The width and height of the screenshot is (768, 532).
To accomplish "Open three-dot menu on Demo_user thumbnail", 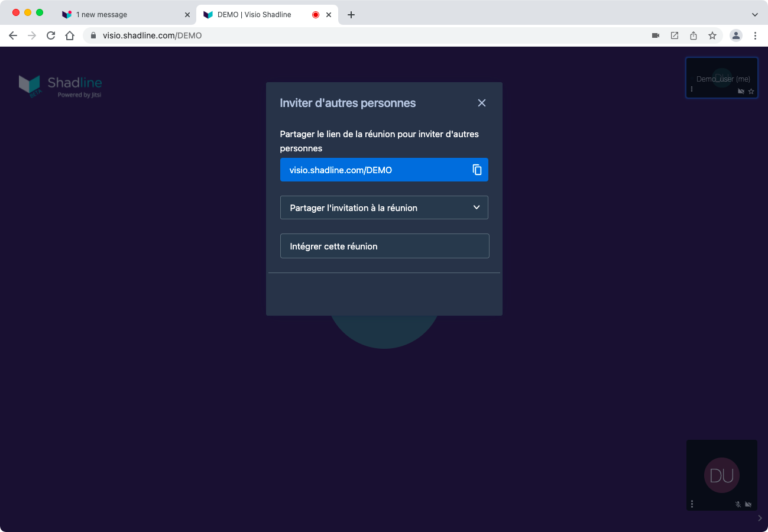I will coord(692,89).
